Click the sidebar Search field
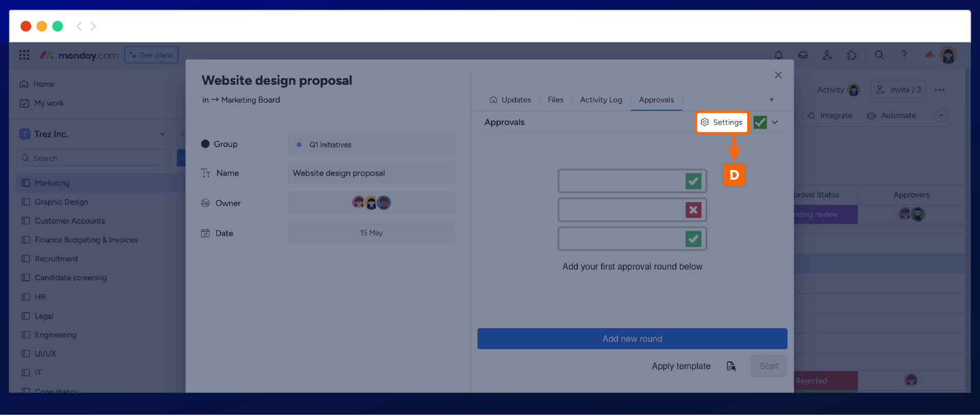The height and width of the screenshot is (415, 980). pos(93,158)
